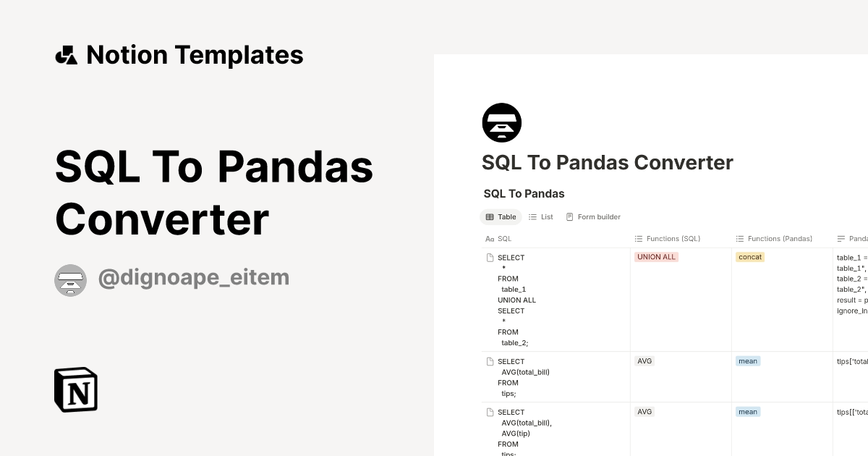Open the Form builder view
868x456 pixels.
(x=593, y=216)
